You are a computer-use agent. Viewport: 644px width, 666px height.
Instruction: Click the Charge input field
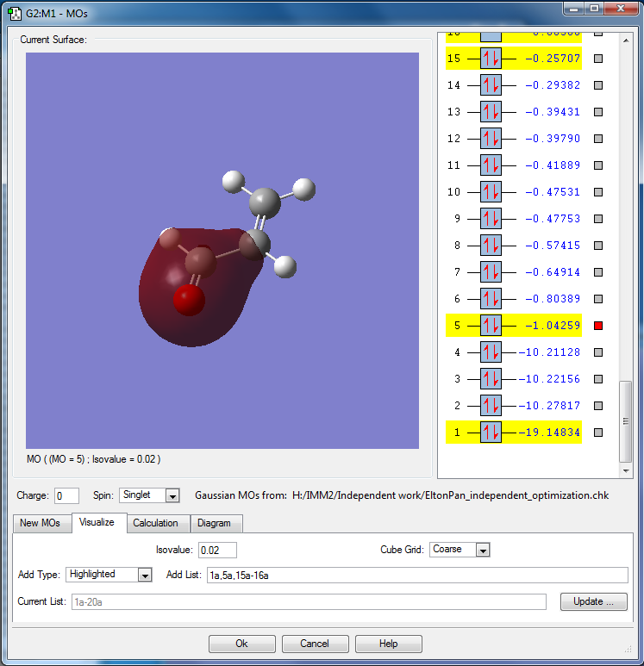(x=66, y=495)
